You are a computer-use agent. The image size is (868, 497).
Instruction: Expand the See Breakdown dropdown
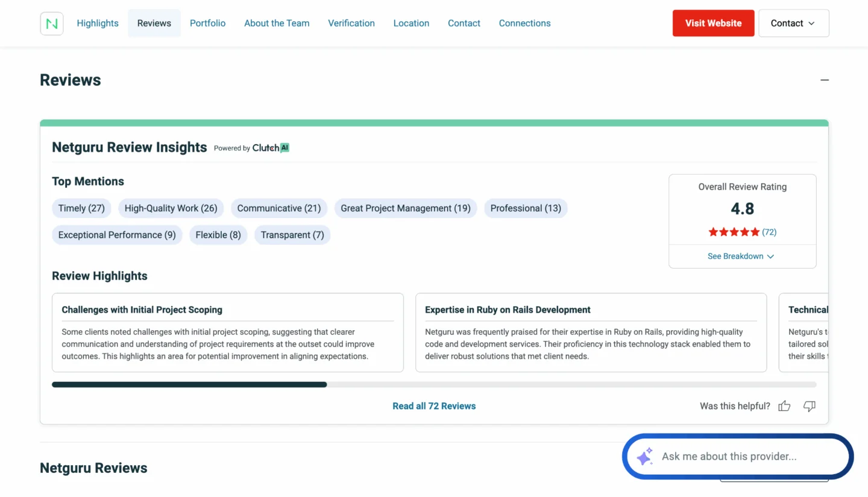tap(741, 256)
